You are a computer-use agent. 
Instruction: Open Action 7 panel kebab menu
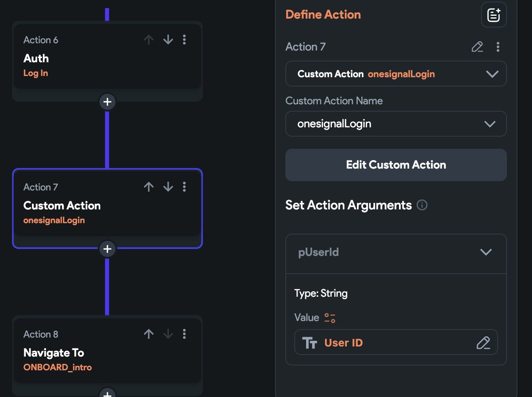coord(498,47)
